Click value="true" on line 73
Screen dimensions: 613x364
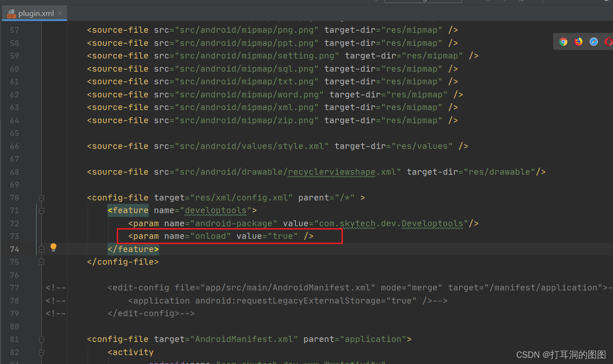(x=267, y=236)
